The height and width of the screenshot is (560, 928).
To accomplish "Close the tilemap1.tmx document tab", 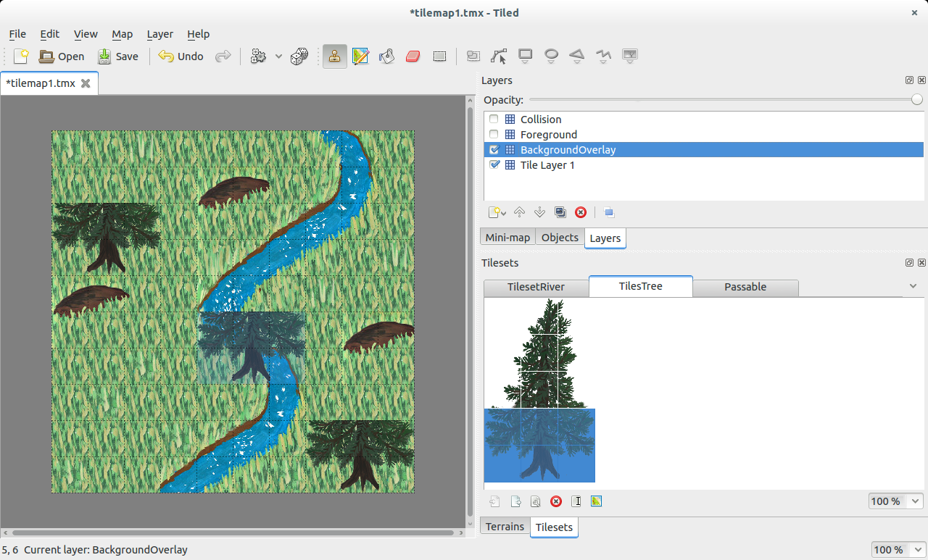I will tap(86, 83).
